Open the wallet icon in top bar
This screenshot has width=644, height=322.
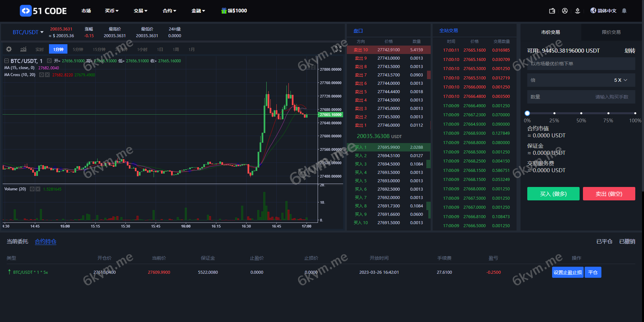[552, 11]
